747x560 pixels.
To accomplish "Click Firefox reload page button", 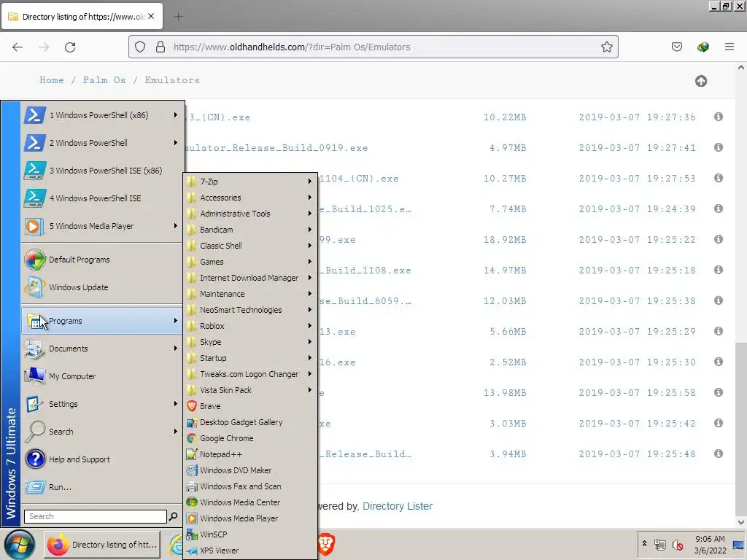I will click(70, 47).
